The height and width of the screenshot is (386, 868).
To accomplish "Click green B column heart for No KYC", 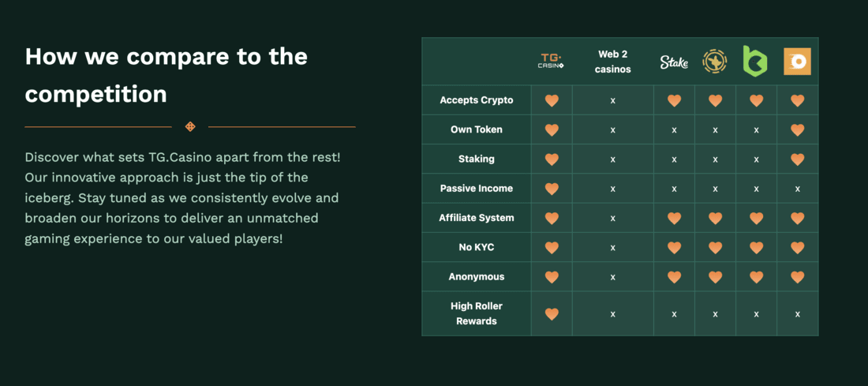I will click(x=756, y=248).
